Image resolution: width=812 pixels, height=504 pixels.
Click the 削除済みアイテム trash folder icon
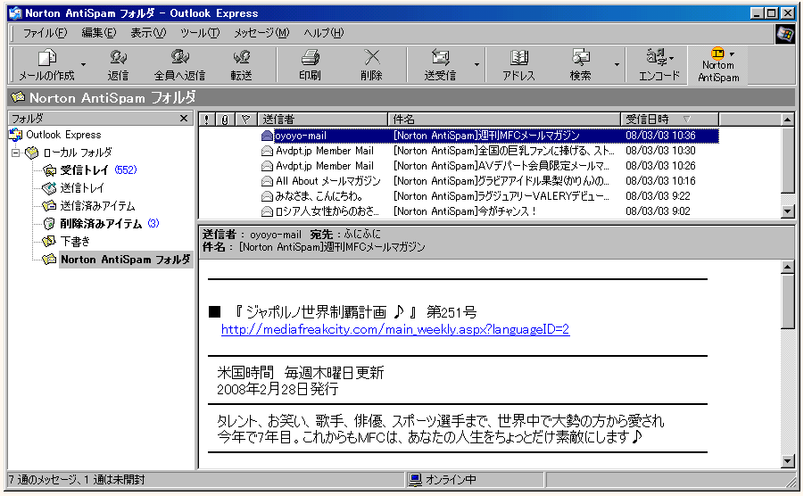[x=49, y=224]
